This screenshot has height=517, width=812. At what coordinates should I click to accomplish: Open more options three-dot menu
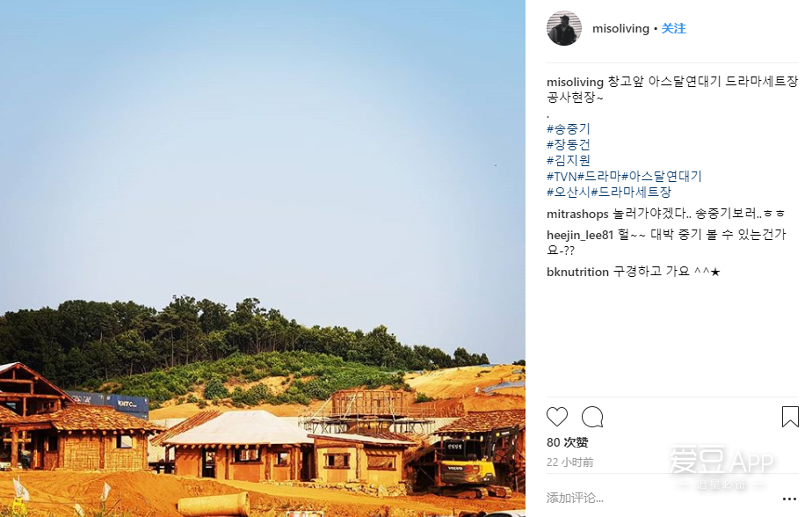[790, 499]
